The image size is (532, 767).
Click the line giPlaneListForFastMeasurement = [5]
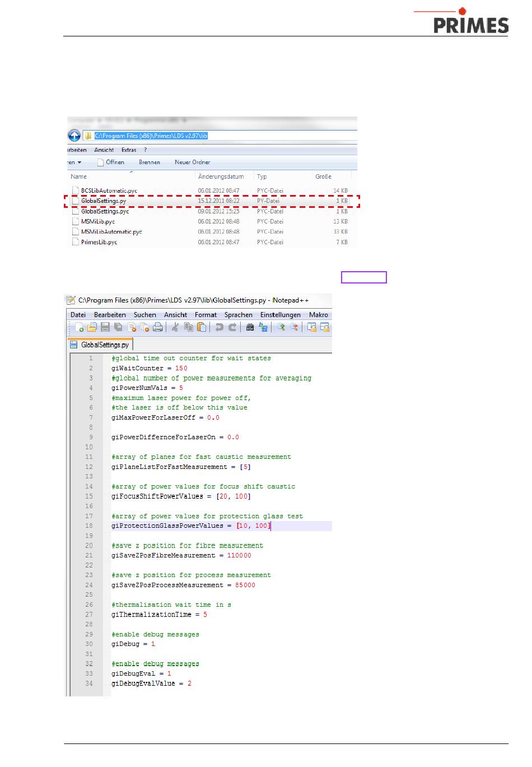[x=181, y=467]
